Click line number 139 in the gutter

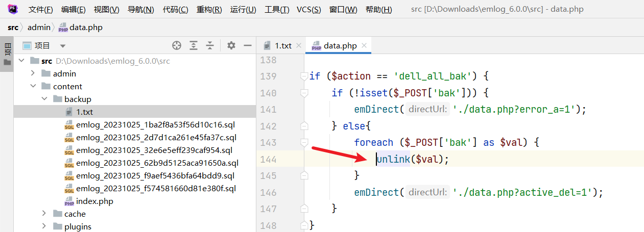268,76
